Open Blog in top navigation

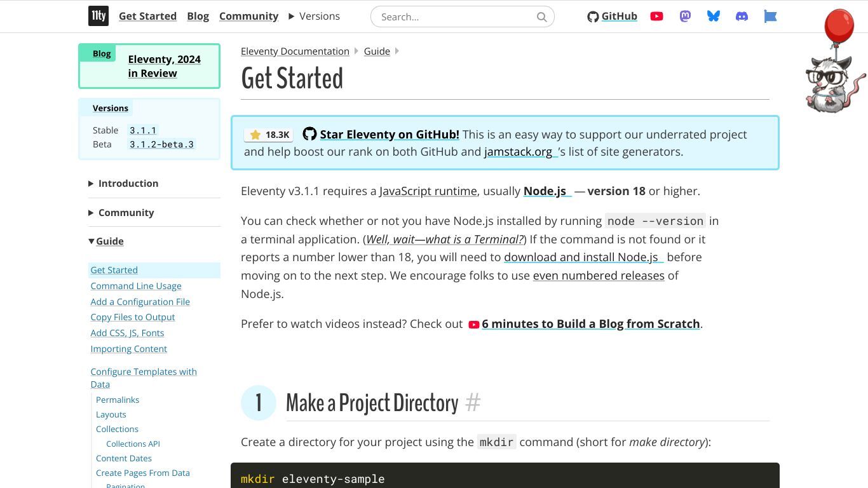[x=198, y=16]
